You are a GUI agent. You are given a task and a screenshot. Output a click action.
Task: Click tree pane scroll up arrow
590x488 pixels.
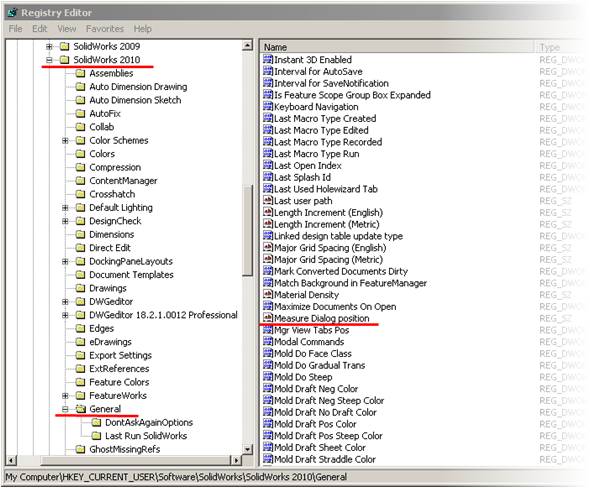pyautogui.click(x=247, y=46)
